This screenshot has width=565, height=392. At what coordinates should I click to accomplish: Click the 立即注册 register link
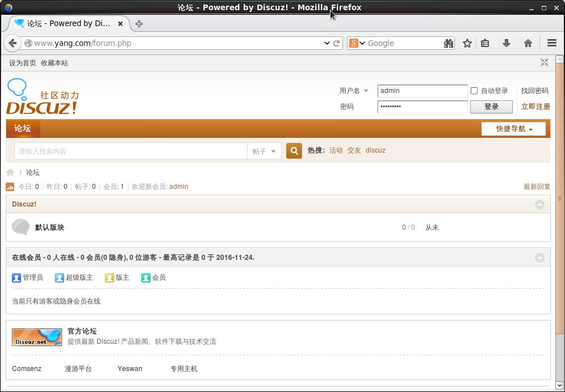pos(535,107)
